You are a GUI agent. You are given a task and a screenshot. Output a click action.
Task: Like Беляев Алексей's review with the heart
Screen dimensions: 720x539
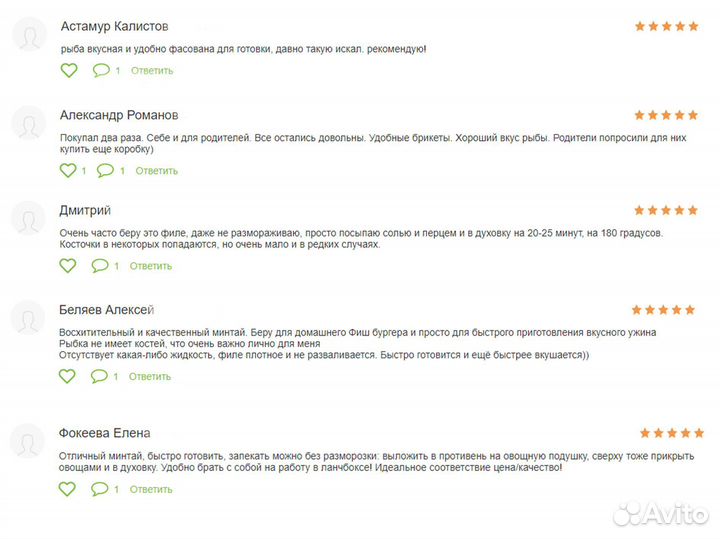tap(68, 377)
